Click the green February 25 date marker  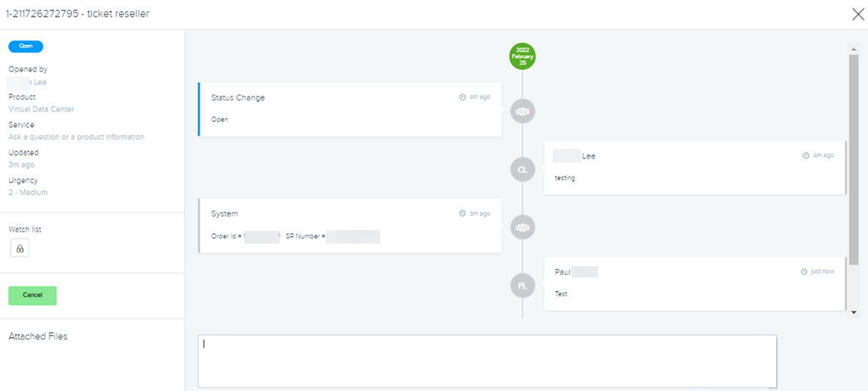tap(522, 56)
